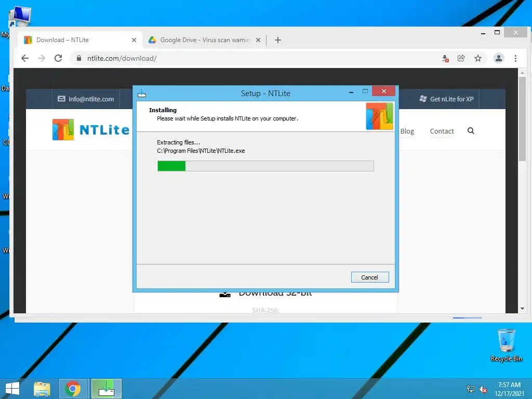Open File Explorer from the taskbar
The width and height of the screenshot is (532, 399).
42,389
